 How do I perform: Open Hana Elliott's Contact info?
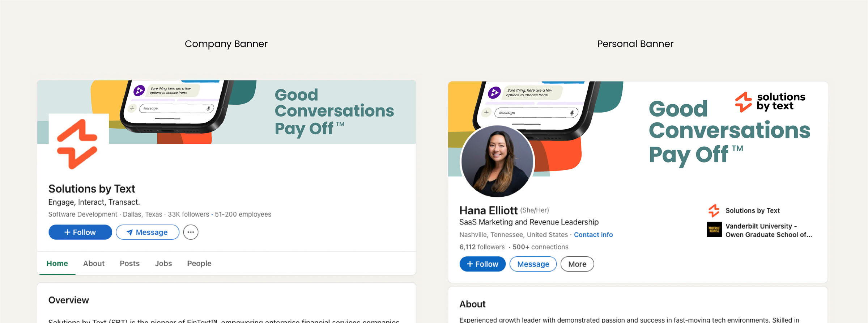593,235
